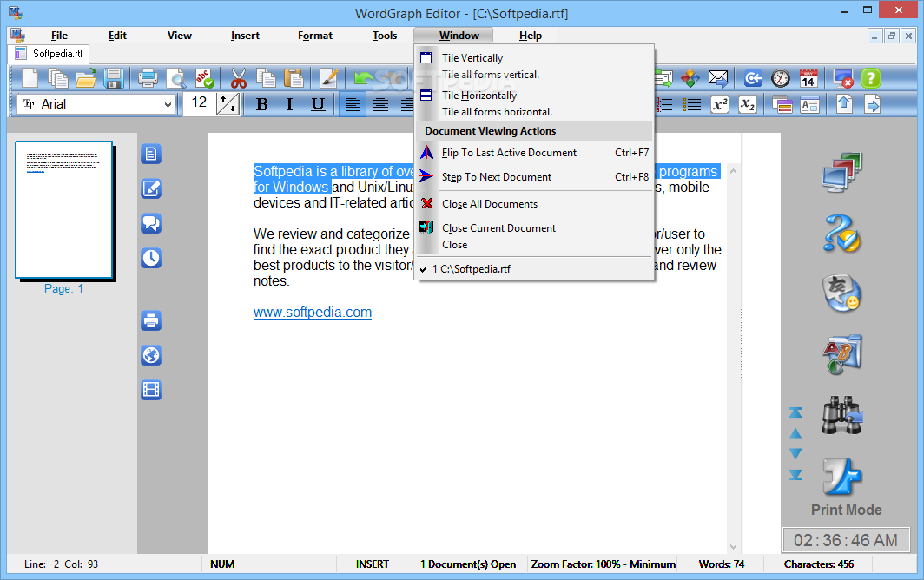924x580 pixels.
Task: Click the globe icon in left sidebar
Action: click(151, 355)
